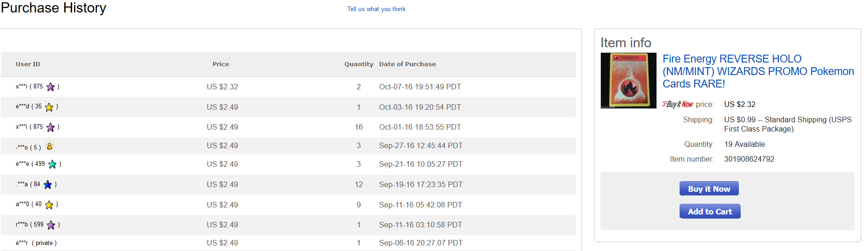Image resolution: width=868 pixels, height=251 pixels.
Task: Click the Quantity column header
Action: (x=359, y=64)
